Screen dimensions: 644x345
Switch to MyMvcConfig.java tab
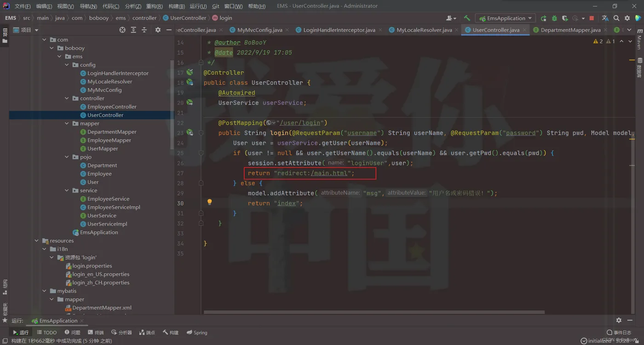coord(259,30)
